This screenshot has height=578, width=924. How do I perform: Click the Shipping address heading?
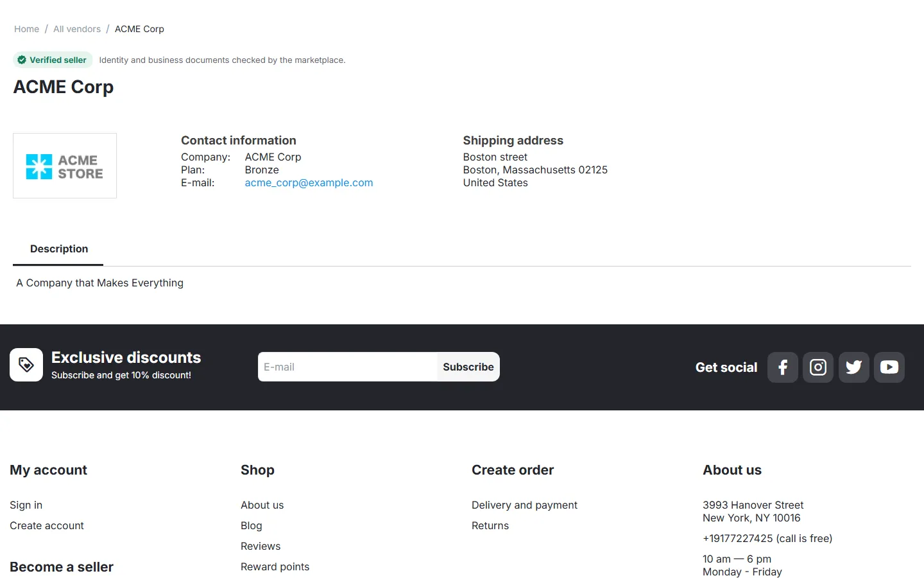[513, 141]
